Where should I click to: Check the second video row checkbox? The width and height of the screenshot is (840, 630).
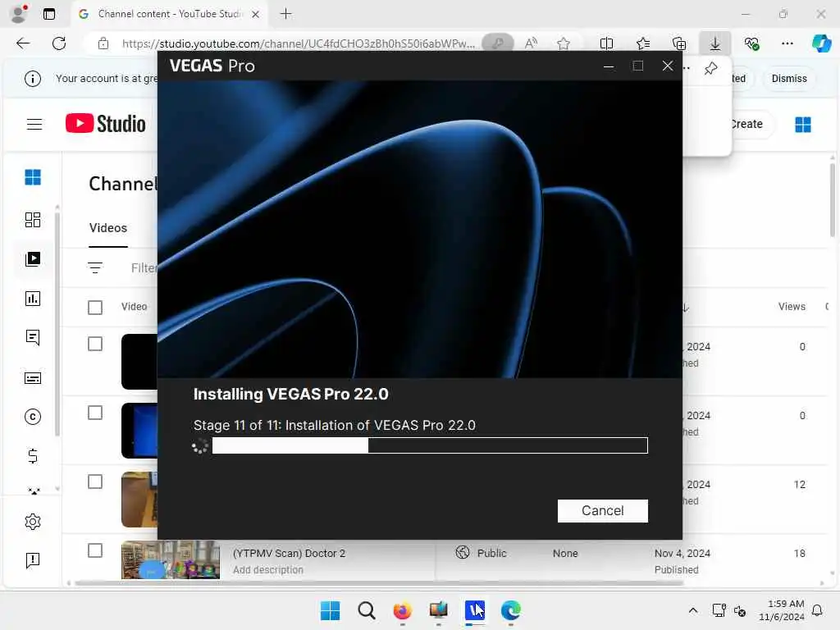tap(95, 413)
